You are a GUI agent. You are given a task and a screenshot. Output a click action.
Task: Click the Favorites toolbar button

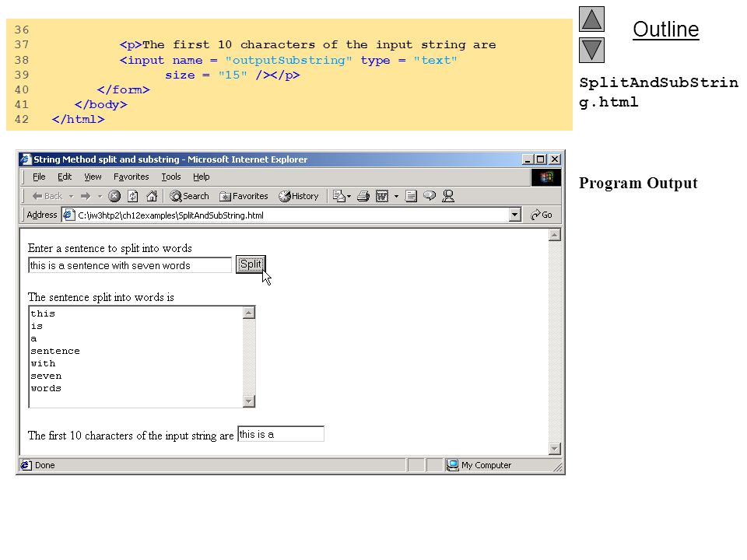pos(244,196)
